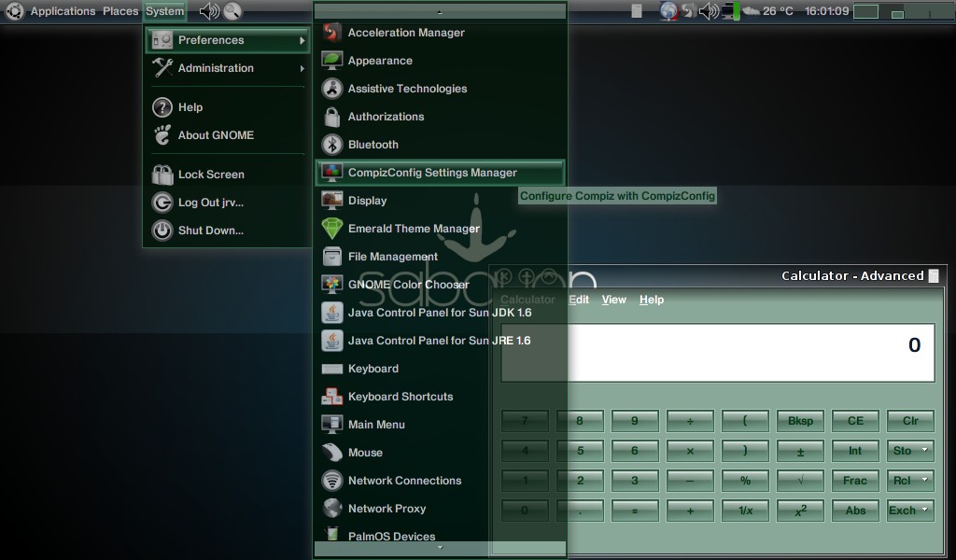The height and width of the screenshot is (560, 956).
Task: Open the Rcl dropdown in Calculator
Action: (910, 481)
